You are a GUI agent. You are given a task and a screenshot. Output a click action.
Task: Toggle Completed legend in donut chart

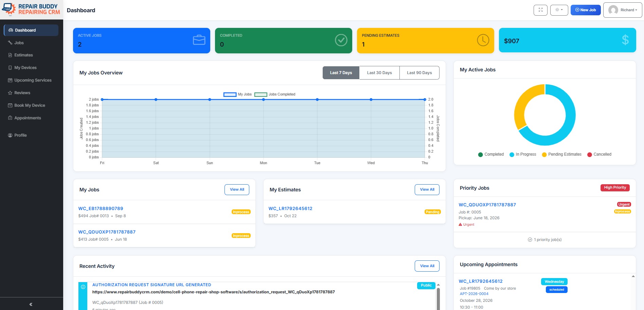[491, 154]
